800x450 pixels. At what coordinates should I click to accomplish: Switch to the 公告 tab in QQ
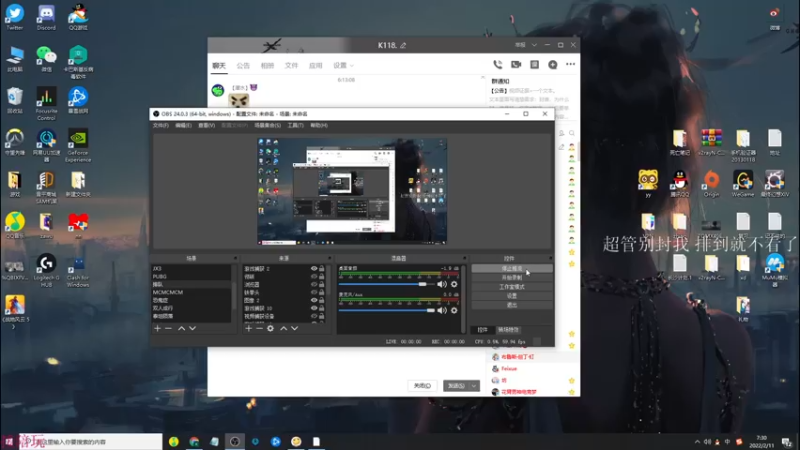243,65
